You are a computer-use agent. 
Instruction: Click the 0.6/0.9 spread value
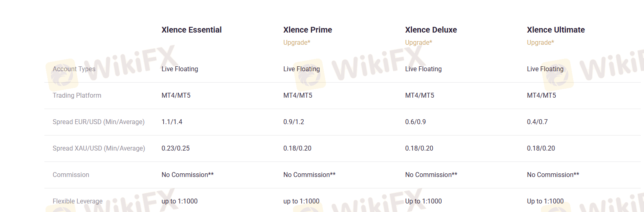pos(415,122)
